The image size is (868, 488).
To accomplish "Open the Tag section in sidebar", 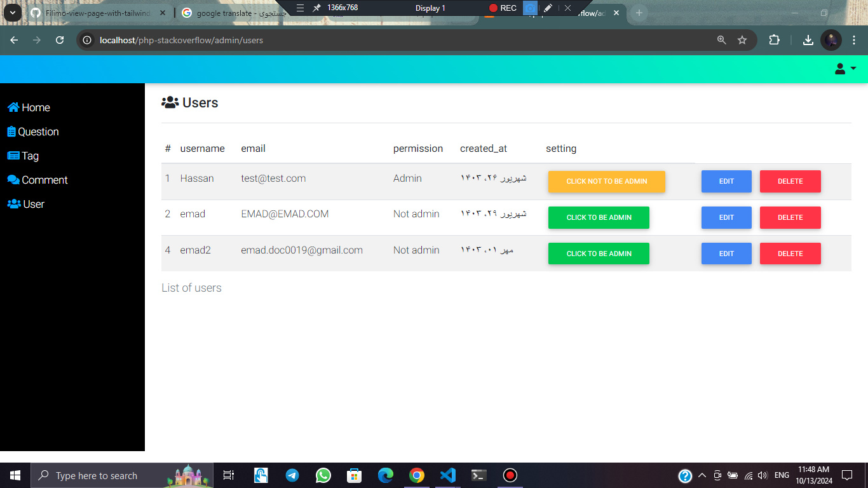I will (23, 156).
